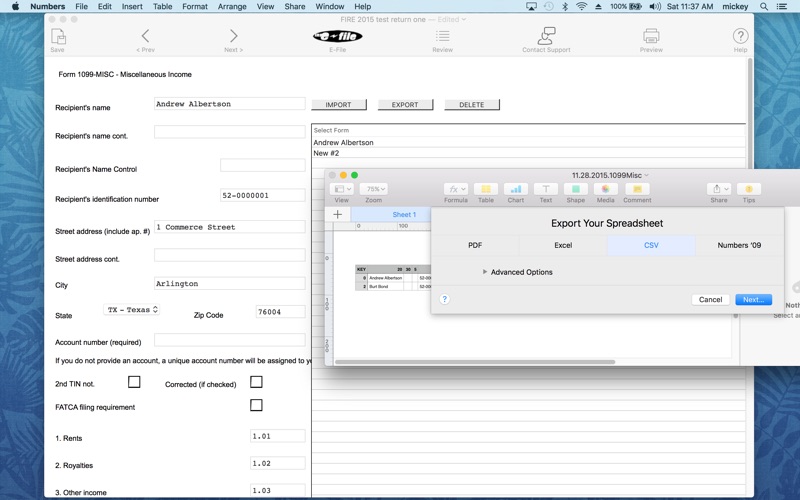Go to next form with Next arrow
The image size is (800, 500).
[233, 36]
